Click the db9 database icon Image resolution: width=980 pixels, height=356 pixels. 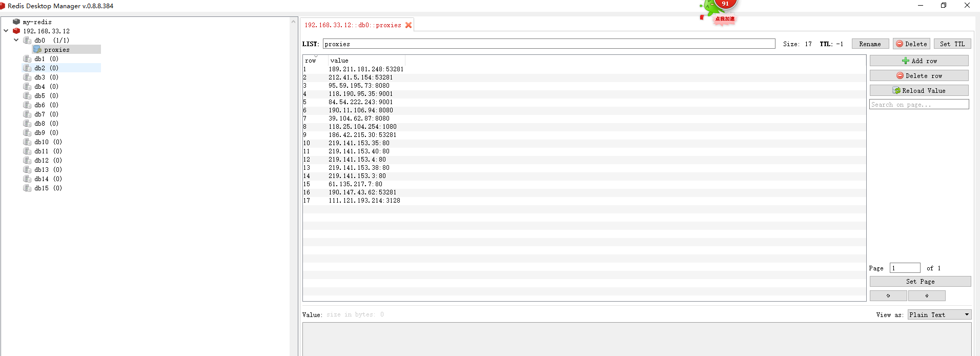27,132
